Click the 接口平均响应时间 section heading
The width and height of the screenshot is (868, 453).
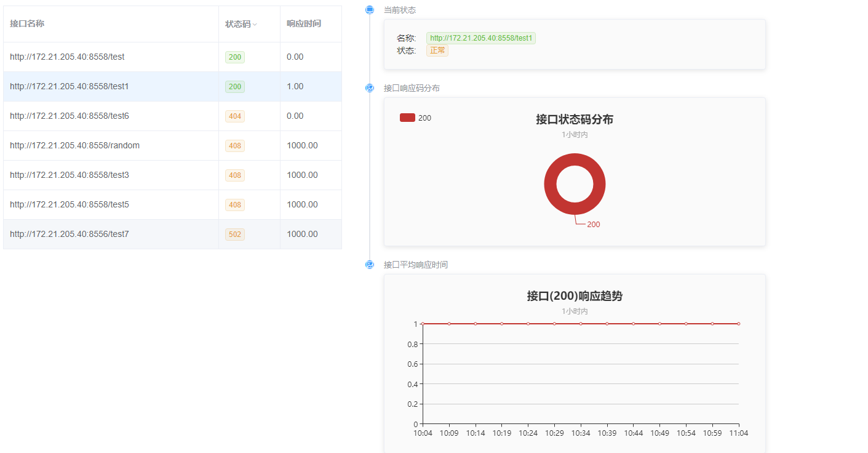tap(416, 265)
